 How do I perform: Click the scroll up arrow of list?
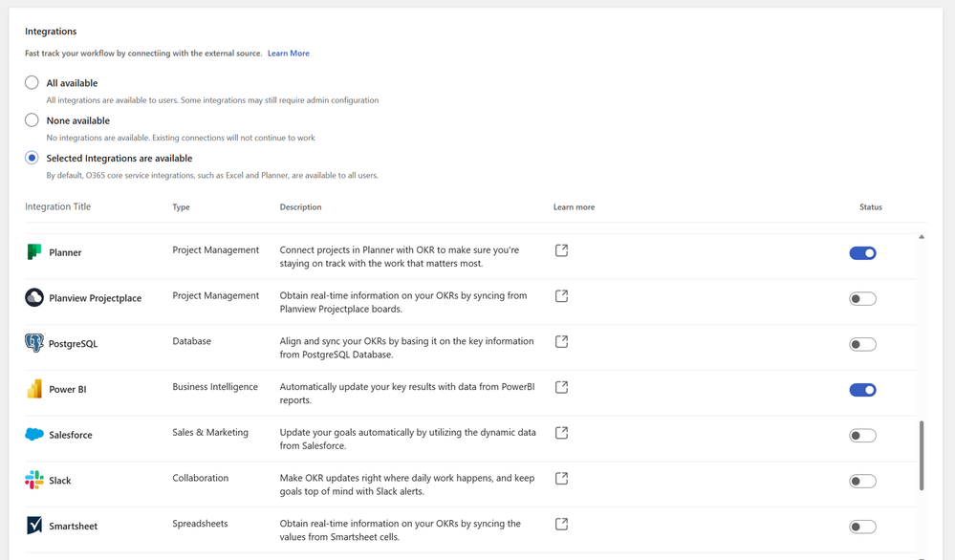coord(922,237)
